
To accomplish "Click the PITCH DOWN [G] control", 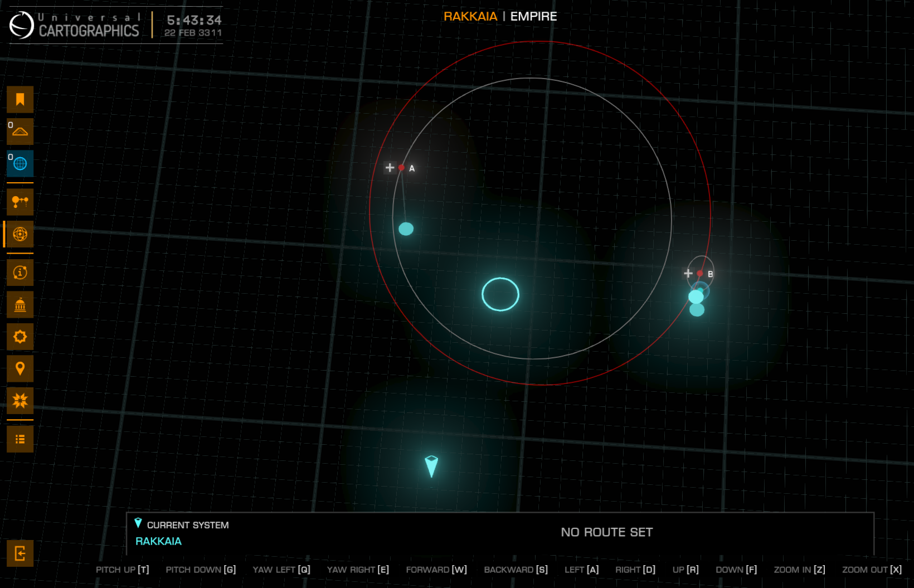I will point(201,570).
